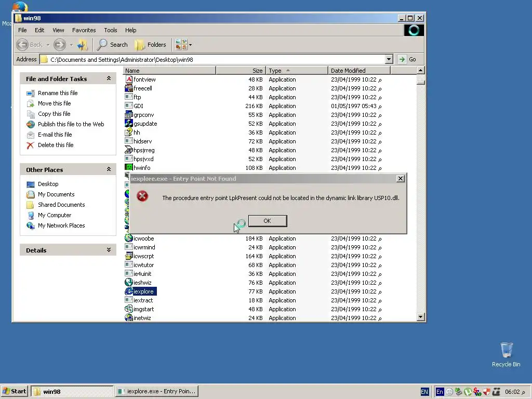The height and width of the screenshot is (399, 532).
Task: Select the hpsjrreg file icon
Action: tap(129, 150)
